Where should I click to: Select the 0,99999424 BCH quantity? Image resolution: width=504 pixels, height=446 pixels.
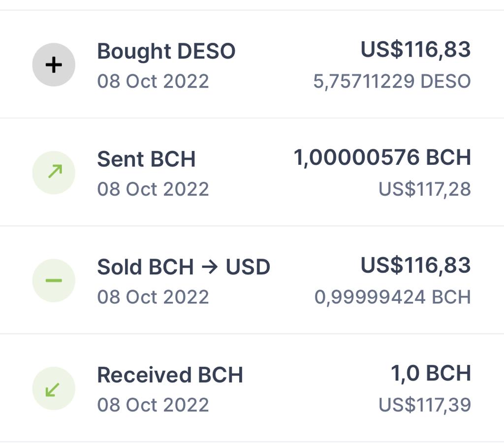(392, 297)
